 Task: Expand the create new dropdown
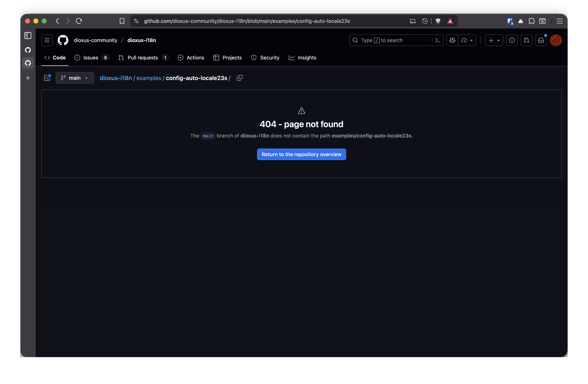(494, 40)
